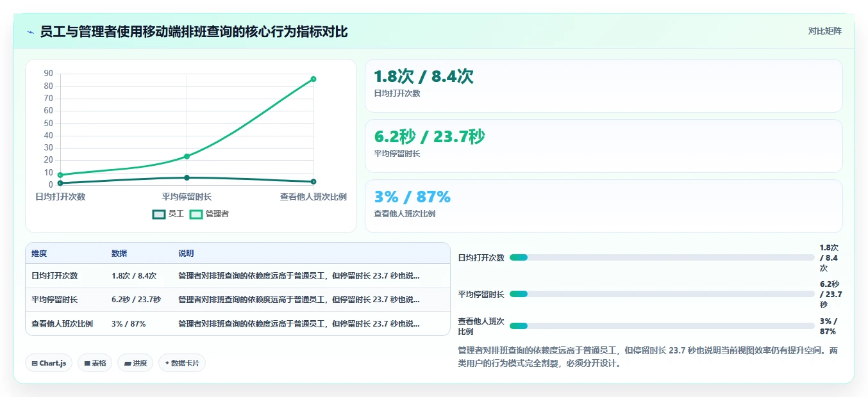
Task: Click the 日均打开次数 progress bar
Action: coord(662,257)
